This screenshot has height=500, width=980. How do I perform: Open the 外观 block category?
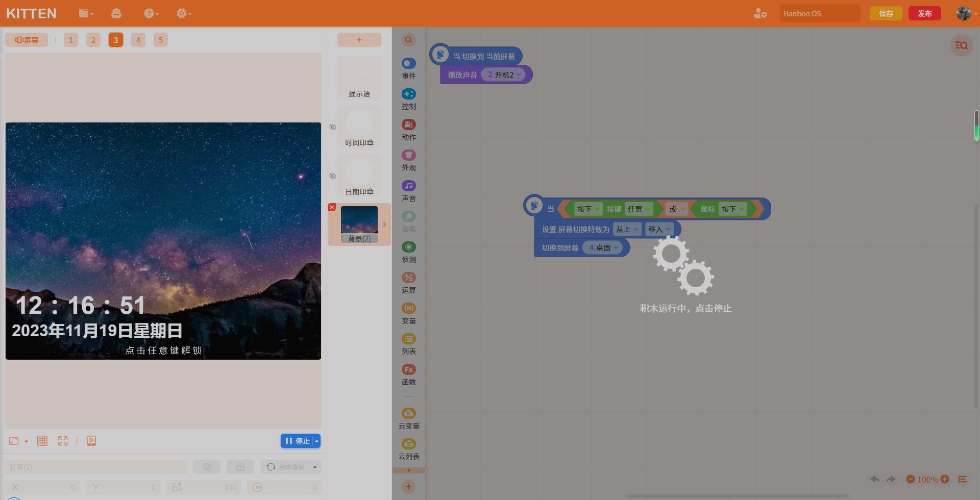(409, 161)
